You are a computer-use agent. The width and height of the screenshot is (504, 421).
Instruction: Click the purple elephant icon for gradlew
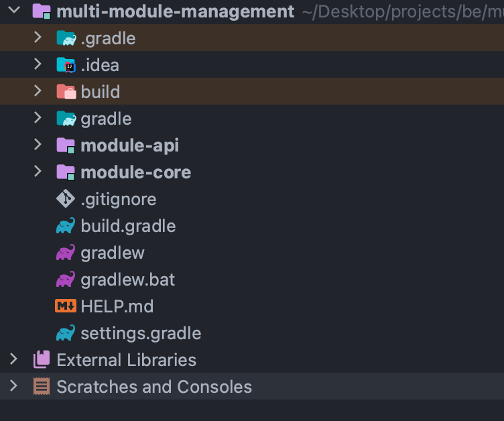(66, 253)
